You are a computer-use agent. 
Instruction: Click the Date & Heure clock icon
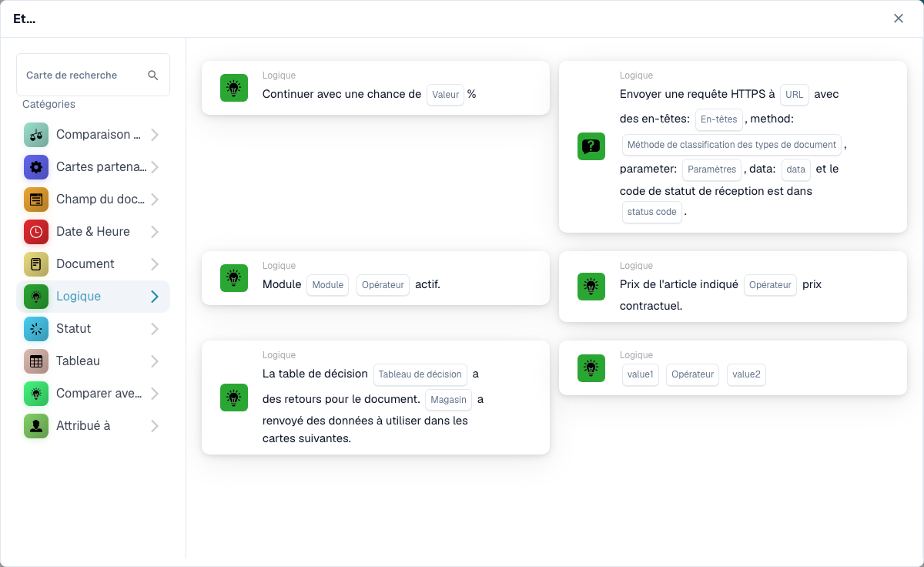(36, 232)
